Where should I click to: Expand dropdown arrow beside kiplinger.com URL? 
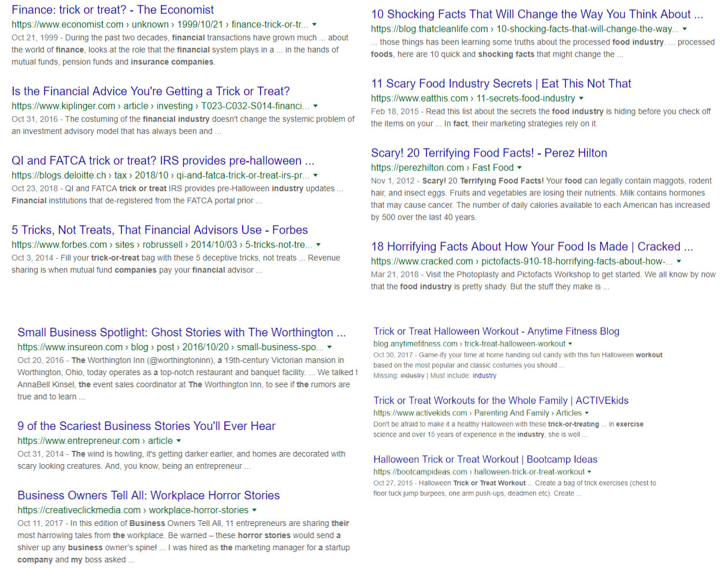[x=315, y=106]
